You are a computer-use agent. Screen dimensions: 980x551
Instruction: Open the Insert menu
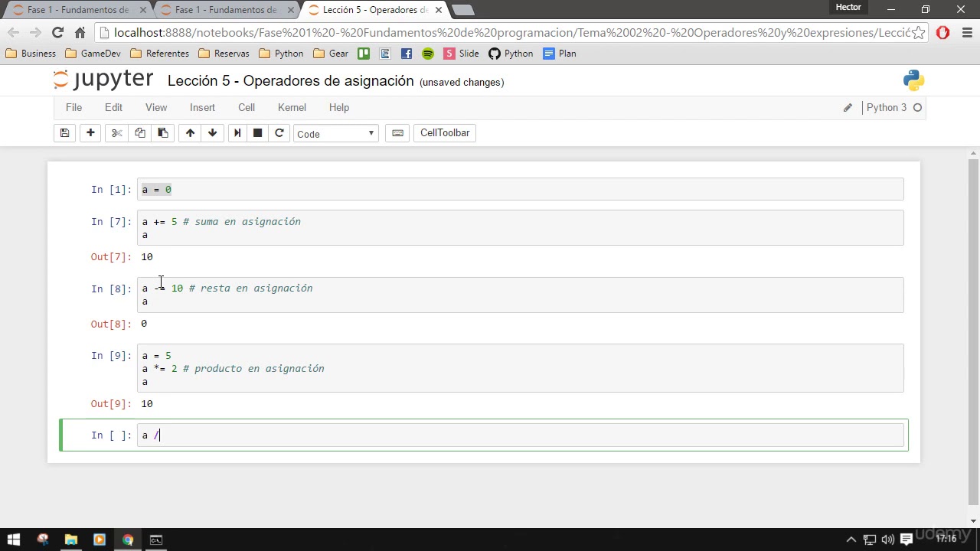[x=202, y=108]
